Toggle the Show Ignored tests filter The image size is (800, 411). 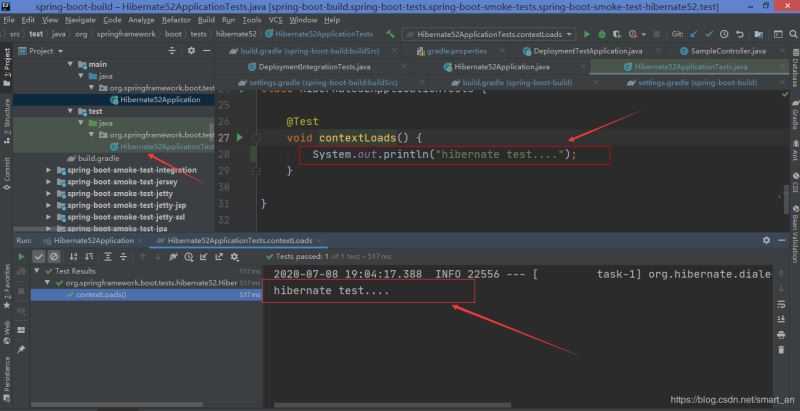[x=54, y=256]
